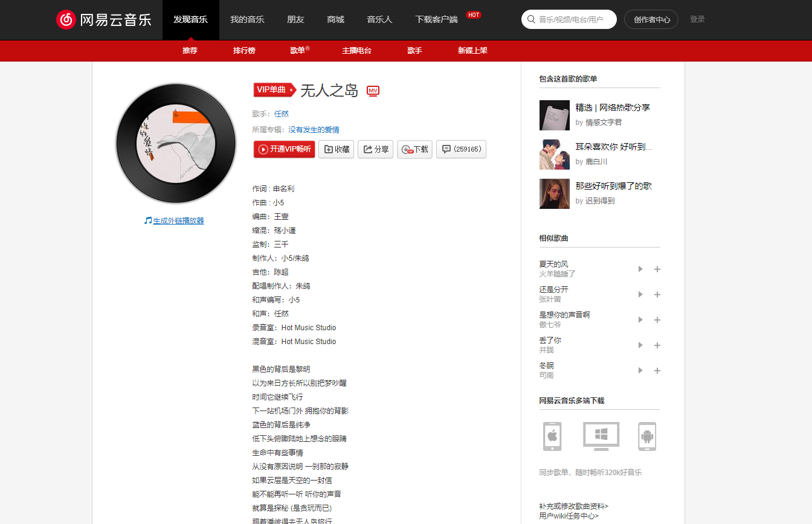
Task: Open similar song title 夏天的风
Action: pyautogui.click(x=554, y=264)
